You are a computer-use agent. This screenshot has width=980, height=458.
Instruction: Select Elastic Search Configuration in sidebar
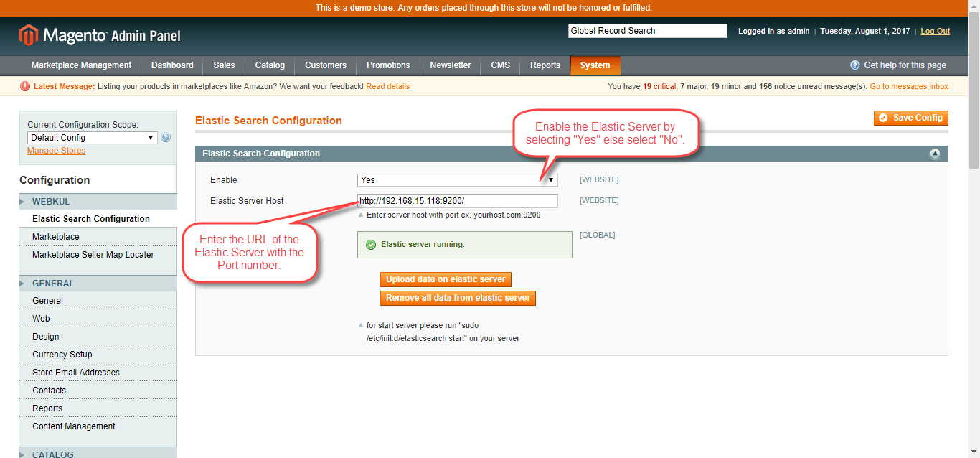(98, 219)
